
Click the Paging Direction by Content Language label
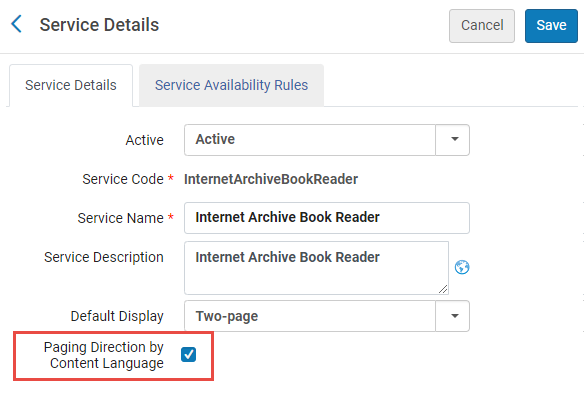tap(104, 355)
